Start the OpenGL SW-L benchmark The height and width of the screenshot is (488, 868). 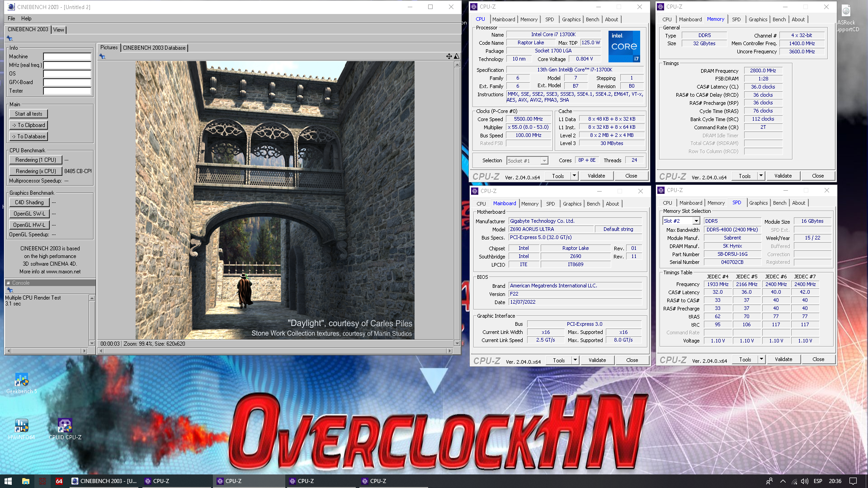pyautogui.click(x=29, y=214)
